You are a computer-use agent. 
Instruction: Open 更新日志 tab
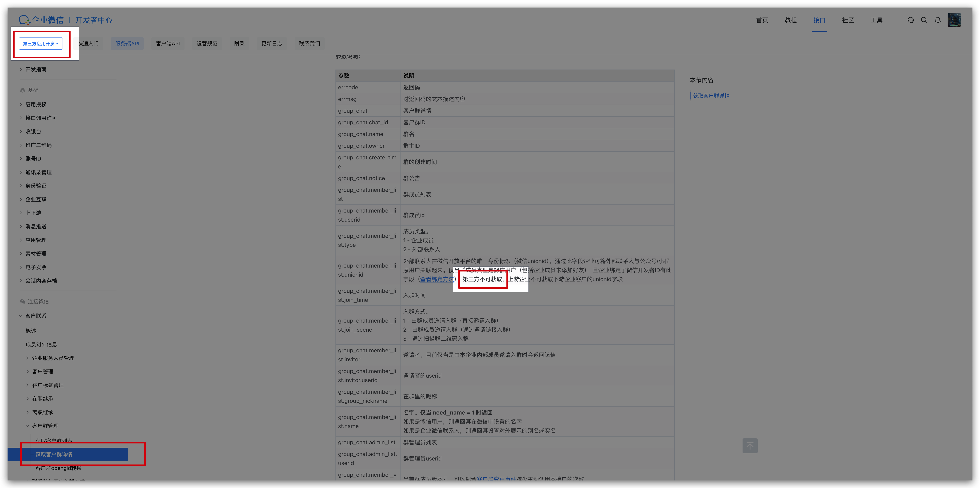coord(271,43)
